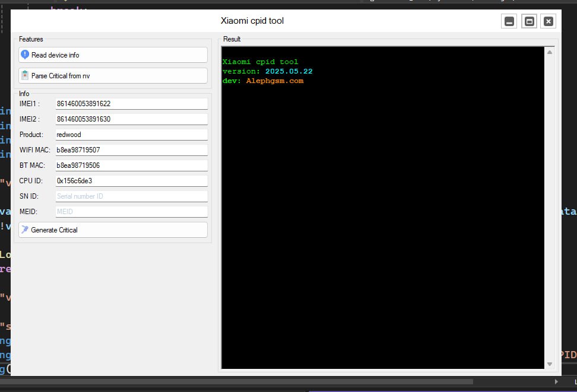The width and height of the screenshot is (577, 392).
Task: Select the WIFI MAC text field
Action: point(131,150)
